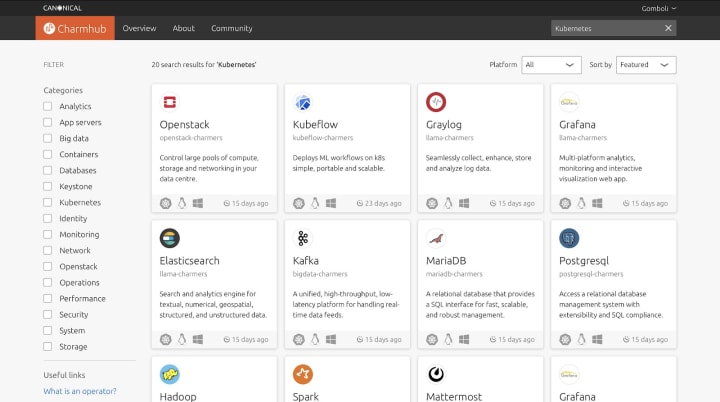
Task: Check the Analytics category
Action: tap(47, 106)
